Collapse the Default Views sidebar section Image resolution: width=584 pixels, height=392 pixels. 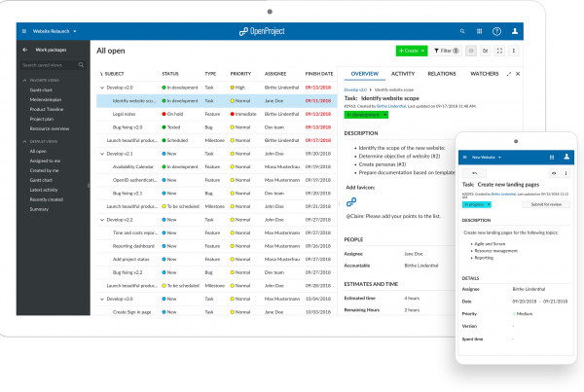tap(24, 141)
